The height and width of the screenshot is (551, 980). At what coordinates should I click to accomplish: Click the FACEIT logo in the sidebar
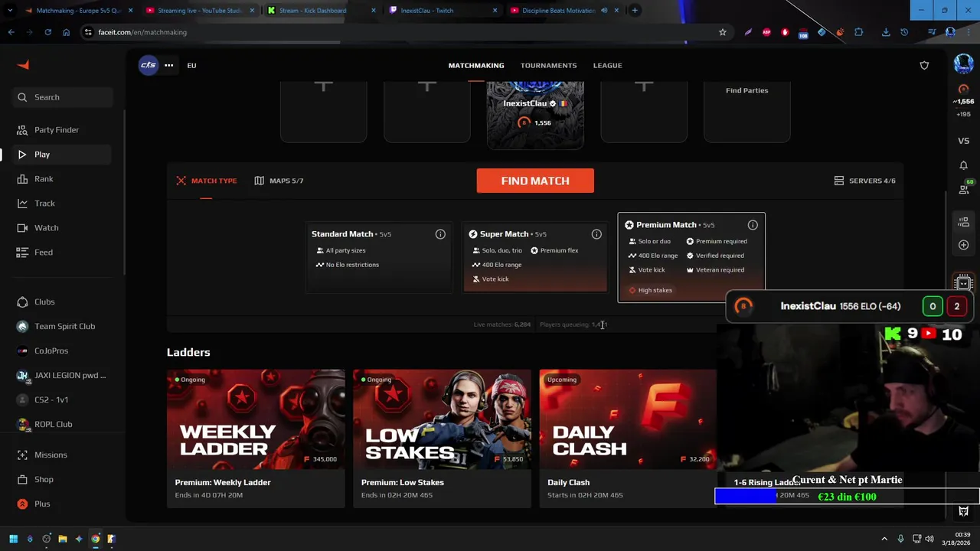point(23,65)
